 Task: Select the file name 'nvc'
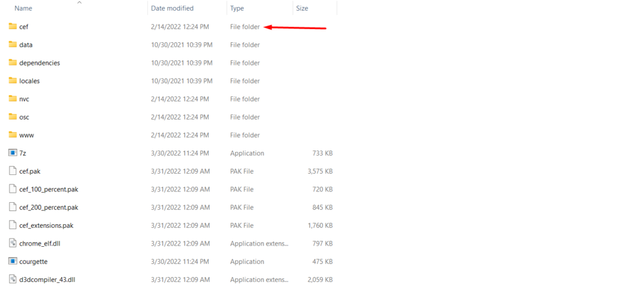click(25, 99)
